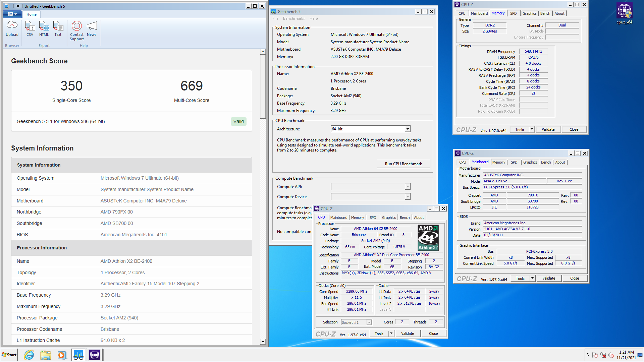The image size is (644, 362).
Task: Click Validate in Memory CPU-Z window
Action: click(548, 130)
